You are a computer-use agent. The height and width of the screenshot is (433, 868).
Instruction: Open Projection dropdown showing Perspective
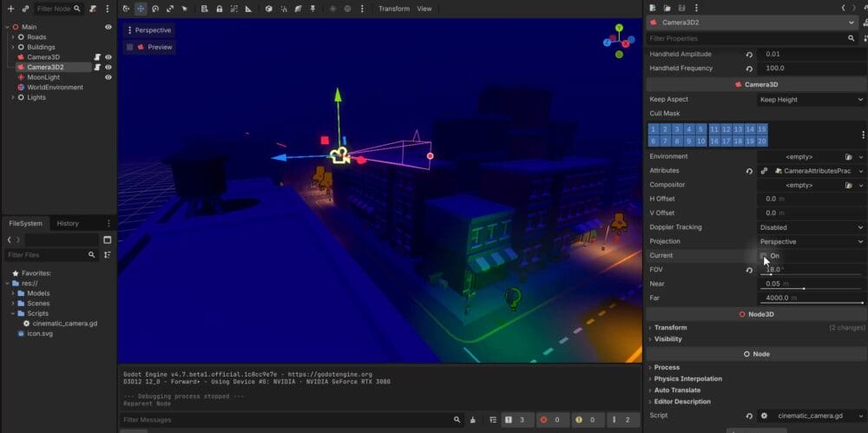[811, 241]
